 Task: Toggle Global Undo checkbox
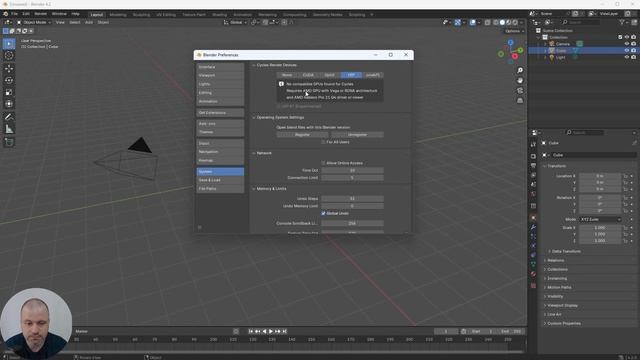pyautogui.click(x=323, y=213)
